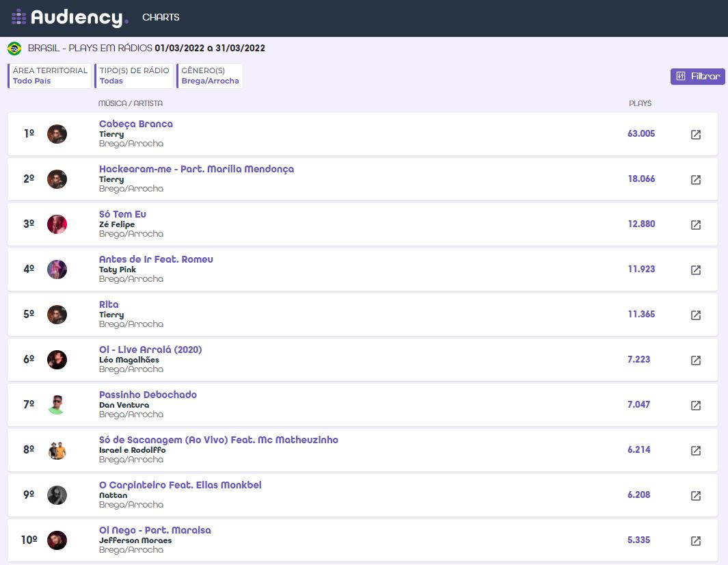Click plays value 6.214
This screenshot has height=565, width=728.
point(639,449)
